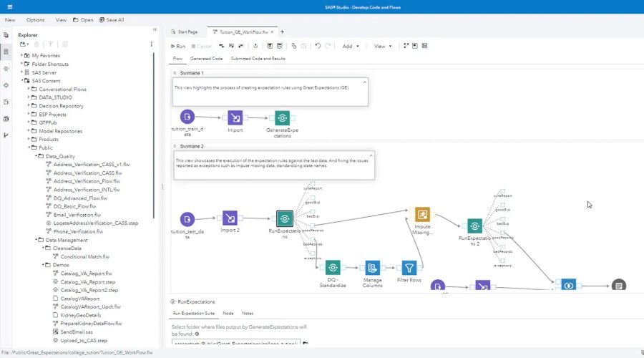Click New in top menu

pyautogui.click(x=10, y=20)
